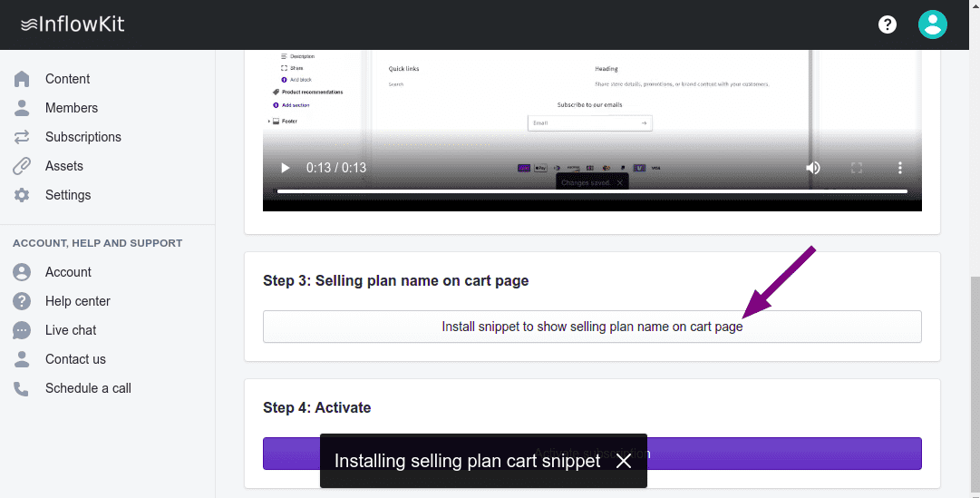Install snippet to show selling plan name
The image size is (980, 498).
pyautogui.click(x=592, y=327)
